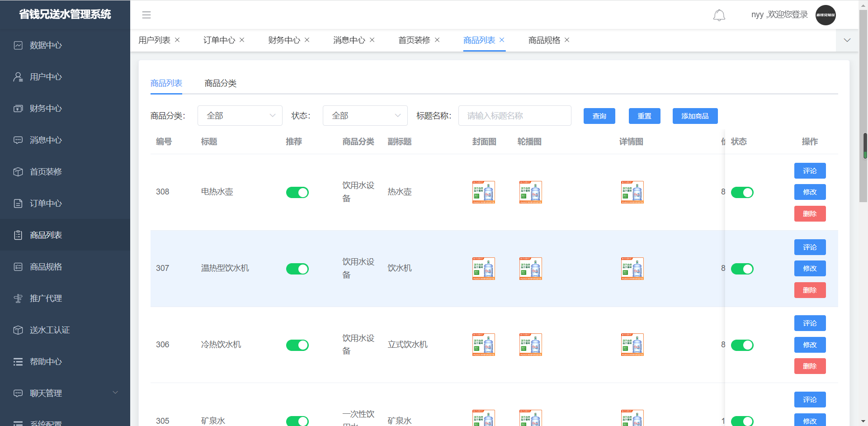The image size is (868, 426).
Task: Select 首页装修 in the sidebar
Action: pos(46,172)
